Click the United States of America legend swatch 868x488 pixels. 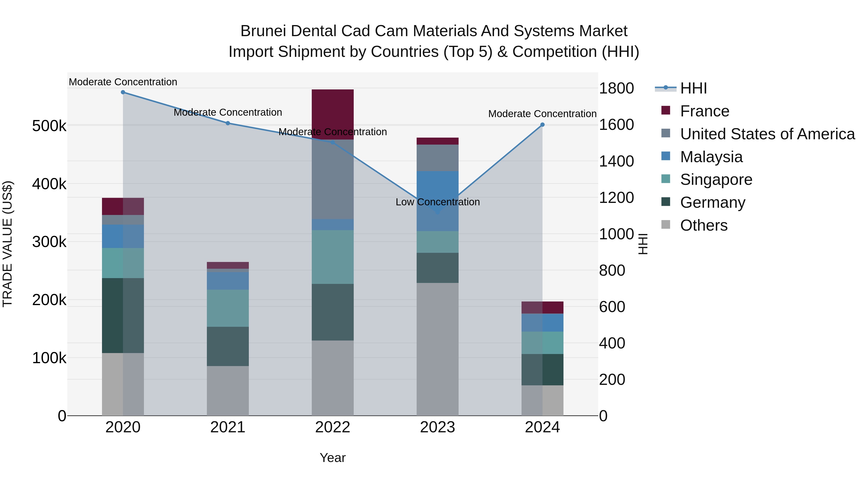click(x=666, y=133)
